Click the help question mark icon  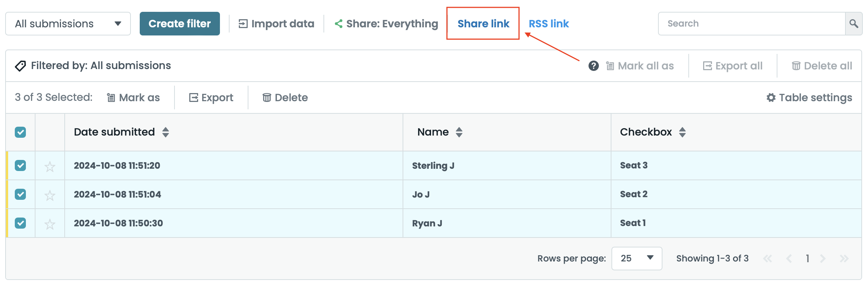(593, 66)
